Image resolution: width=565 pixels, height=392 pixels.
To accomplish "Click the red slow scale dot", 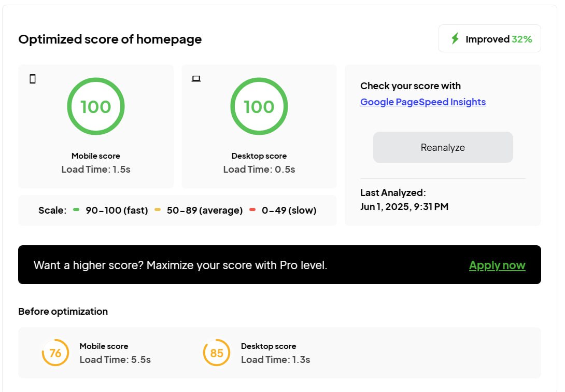I will (252, 210).
